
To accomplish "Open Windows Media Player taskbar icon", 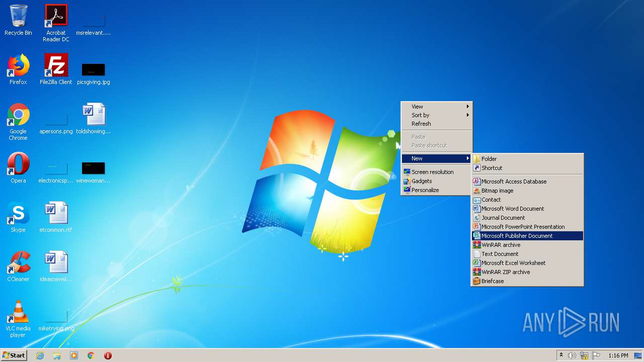I will [x=74, y=355].
